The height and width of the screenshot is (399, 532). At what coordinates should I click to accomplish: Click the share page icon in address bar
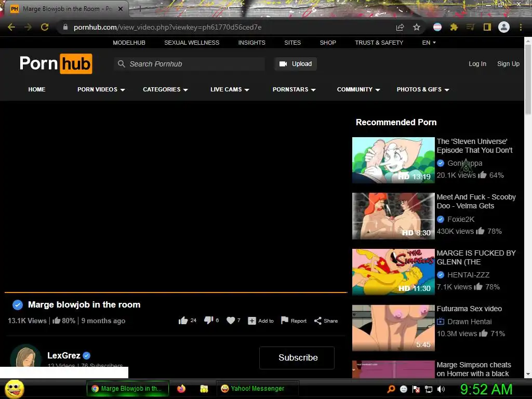(x=400, y=27)
